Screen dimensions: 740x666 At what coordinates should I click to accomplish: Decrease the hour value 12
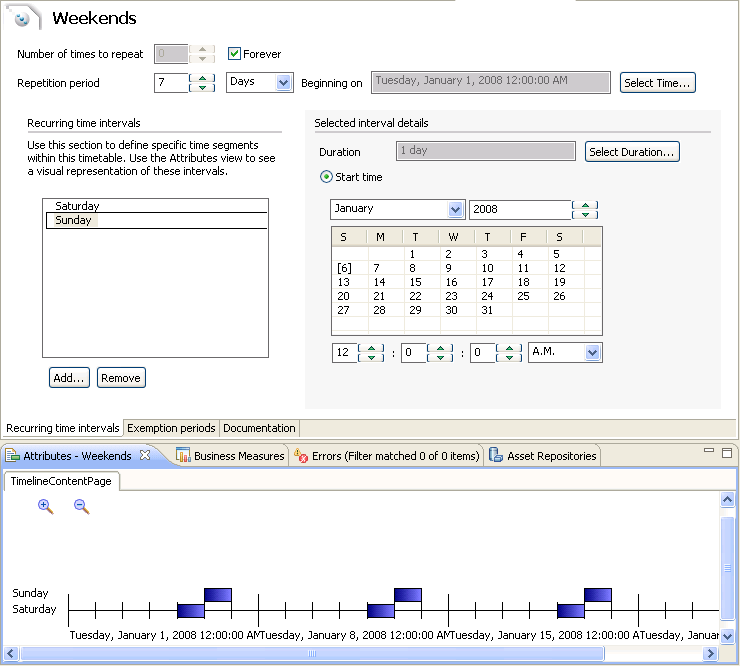point(371,358)
